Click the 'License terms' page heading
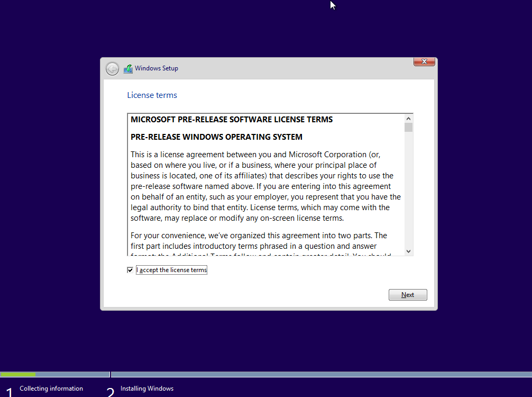532x397 pixels. [x=152, y=95]
